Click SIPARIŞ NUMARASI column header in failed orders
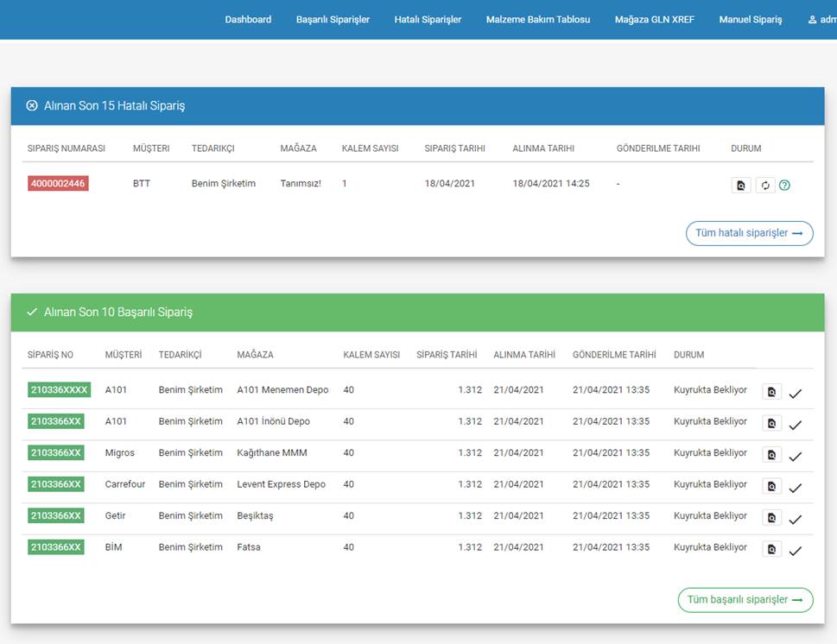This screenshot has height=644, width=837. click(x=67, y=148)
